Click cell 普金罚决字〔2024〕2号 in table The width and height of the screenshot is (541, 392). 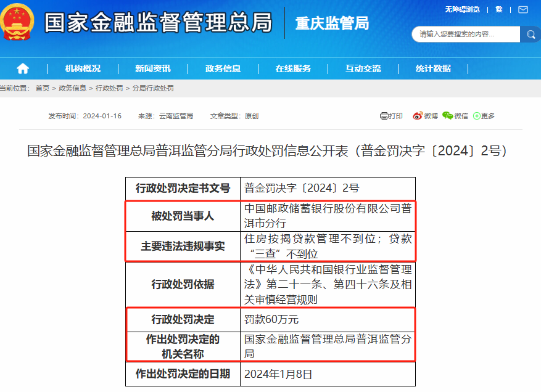(328, 188)
